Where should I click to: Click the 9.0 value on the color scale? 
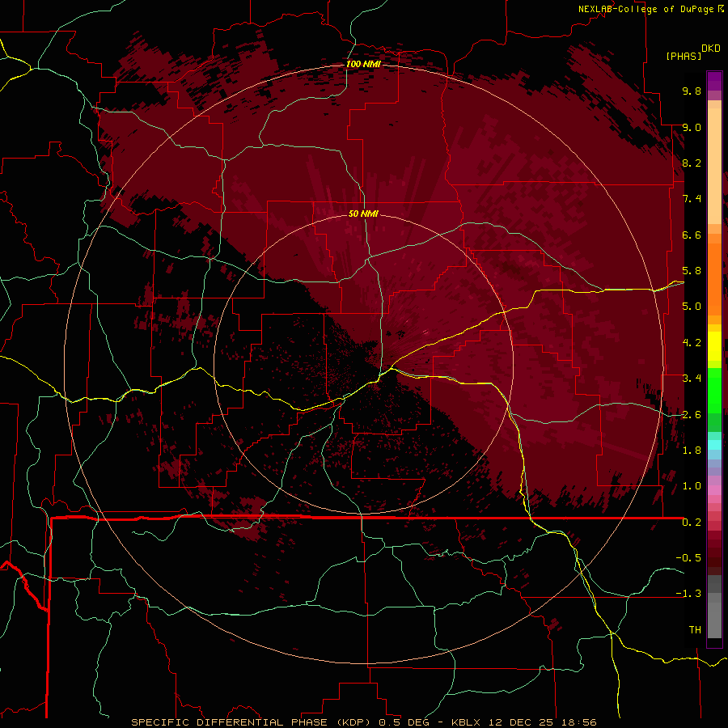(692, 127)
